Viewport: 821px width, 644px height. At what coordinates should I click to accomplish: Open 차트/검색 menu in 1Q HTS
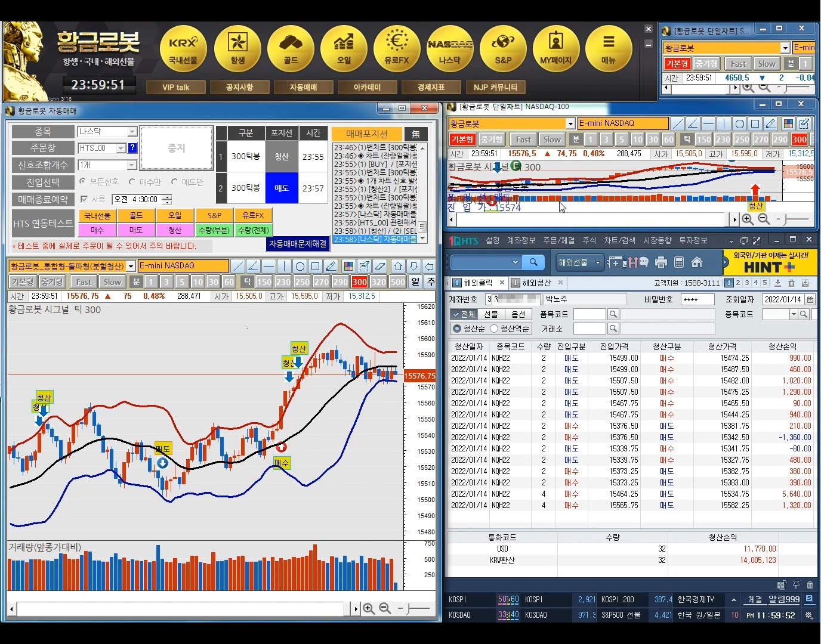pos(619,240)
